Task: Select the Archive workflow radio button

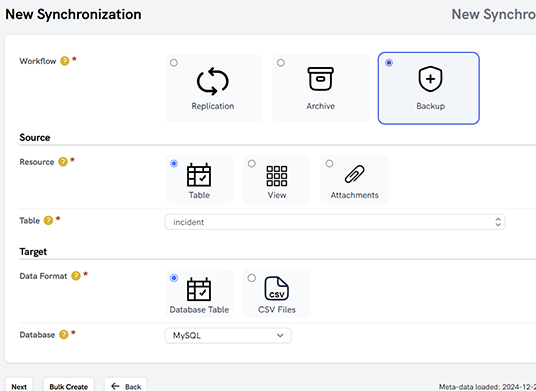Action: tap(281, 63)
